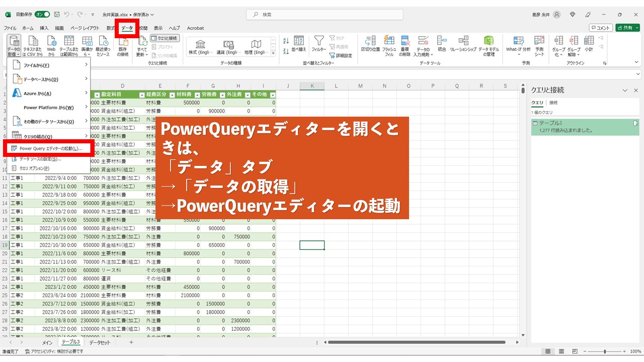Open 経費区分 column filter dropdown
Screen dimensions: 644x362
pos(172,95)
